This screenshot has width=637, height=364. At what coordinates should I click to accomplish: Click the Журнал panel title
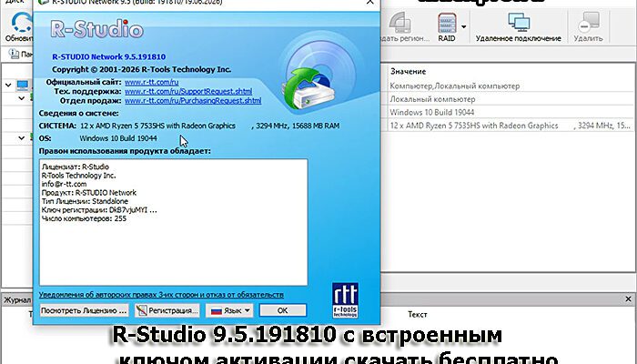17,299
